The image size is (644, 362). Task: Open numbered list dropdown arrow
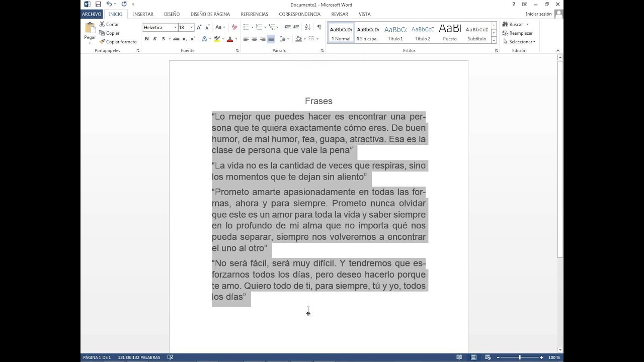(x=264, y=27)
